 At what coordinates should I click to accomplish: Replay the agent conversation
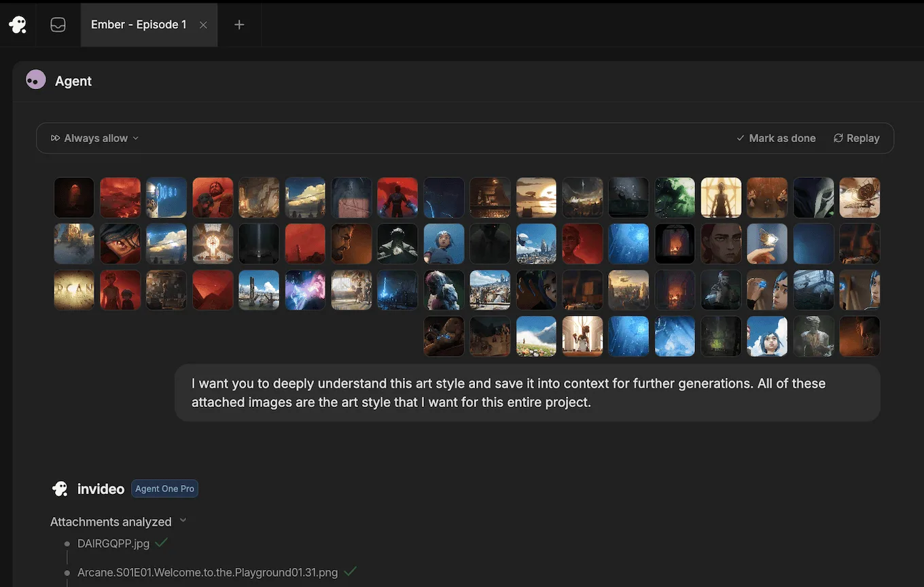[857, 138]
